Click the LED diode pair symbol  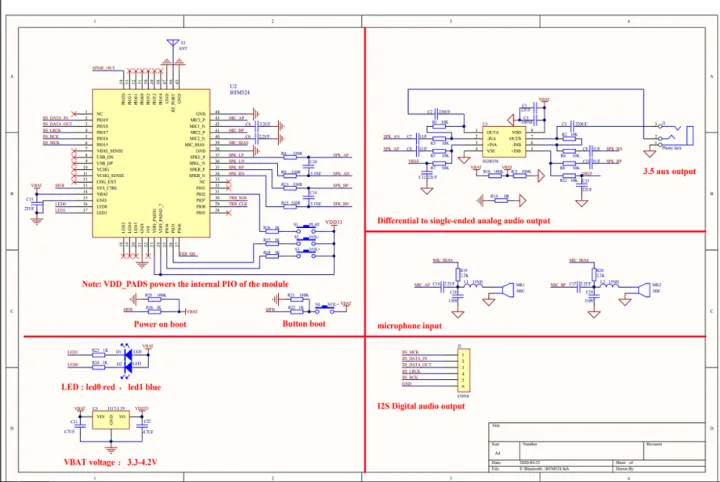pyautogui.click(x=126, y=357)
